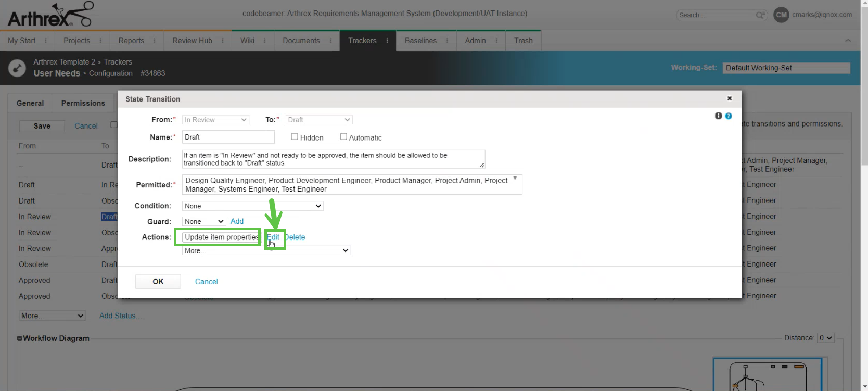Click Edit link for the action
This screenshot has width=868, height=391.
pos(273,237)
